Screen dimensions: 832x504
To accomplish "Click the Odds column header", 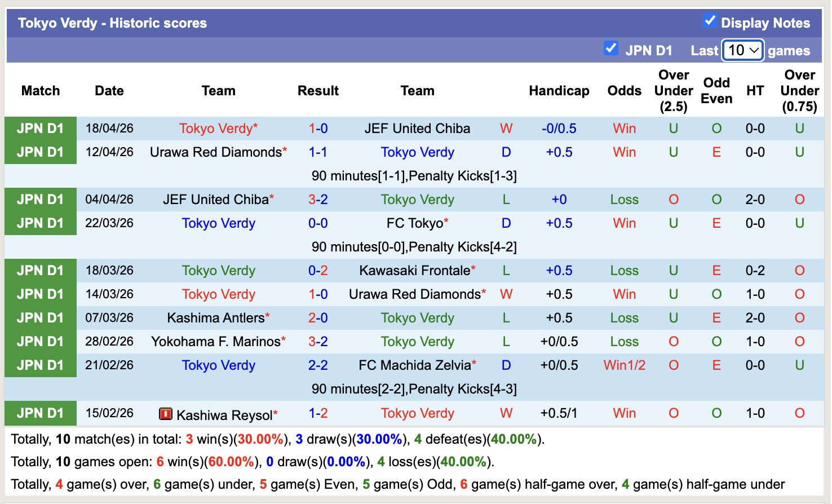I will pyautogui.click(x=623, y=90).
